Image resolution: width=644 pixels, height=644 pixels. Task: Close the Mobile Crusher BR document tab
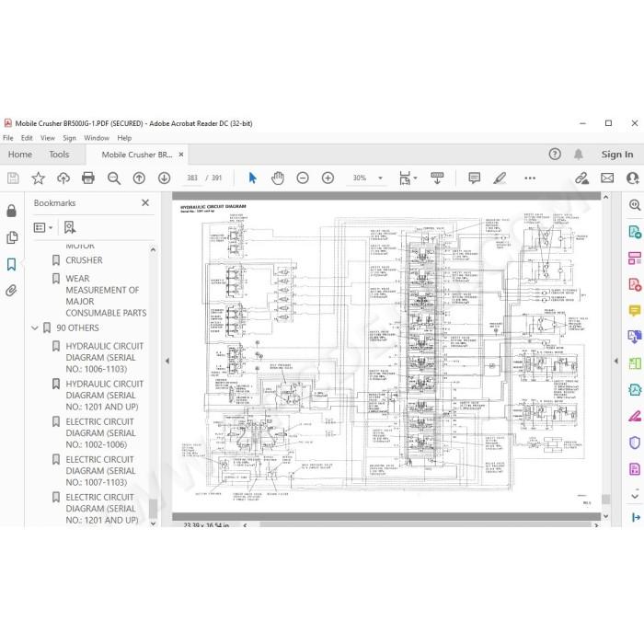pos(181,155)
